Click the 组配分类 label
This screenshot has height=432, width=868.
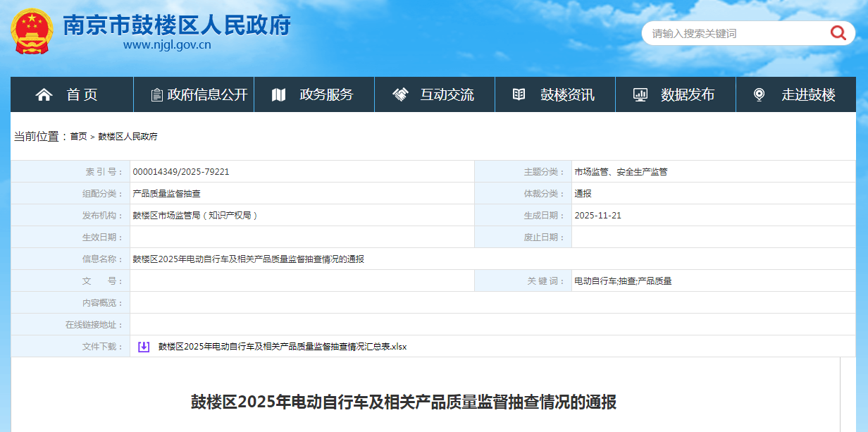(x=103, y=194)
